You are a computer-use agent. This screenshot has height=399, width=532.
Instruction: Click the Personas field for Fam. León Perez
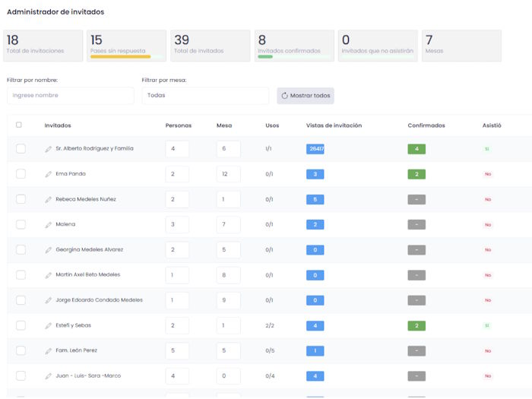[x=177, y=351]
